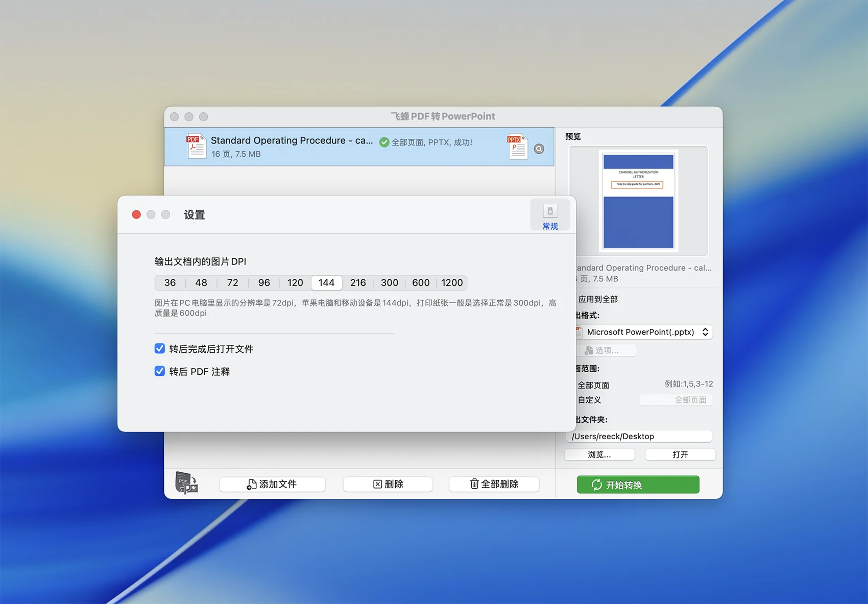This screenshot has height=604, width=868.
Task: Open the 常规 general settings tab
Action: point(550,216)
